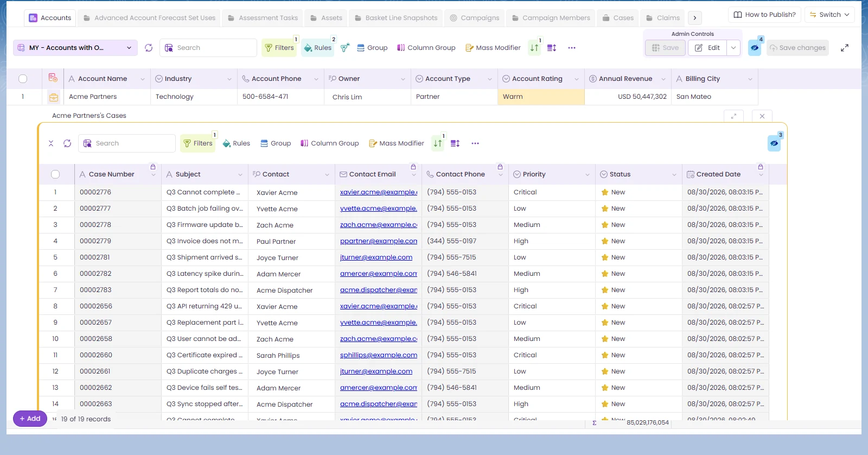The image size is (868, 455).
Task: Open the How to Publish? help button
Action: point(764,15)
